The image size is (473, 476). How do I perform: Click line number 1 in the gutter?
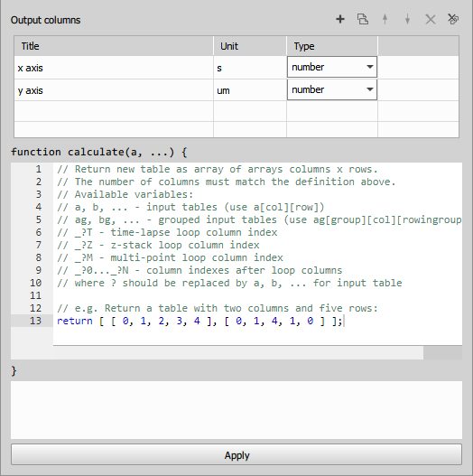tap(38, 169)
